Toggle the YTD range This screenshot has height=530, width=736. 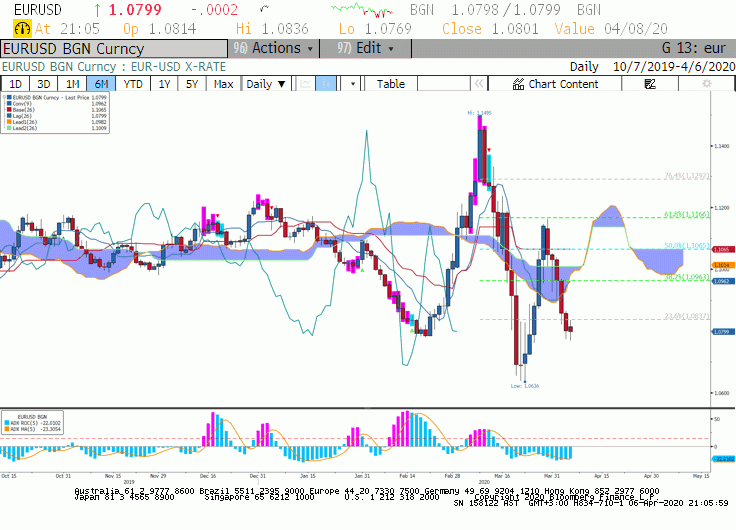pyautogui.click(x=133, y=84)
